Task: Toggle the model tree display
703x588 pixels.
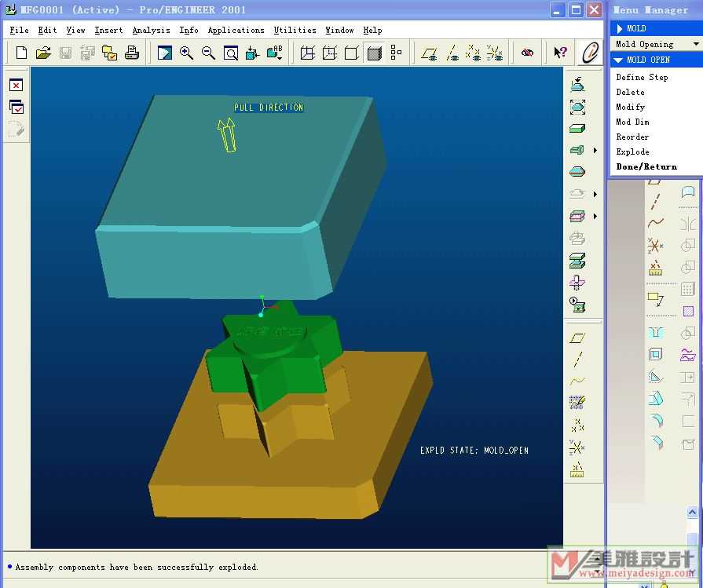Action: (396, 53)
